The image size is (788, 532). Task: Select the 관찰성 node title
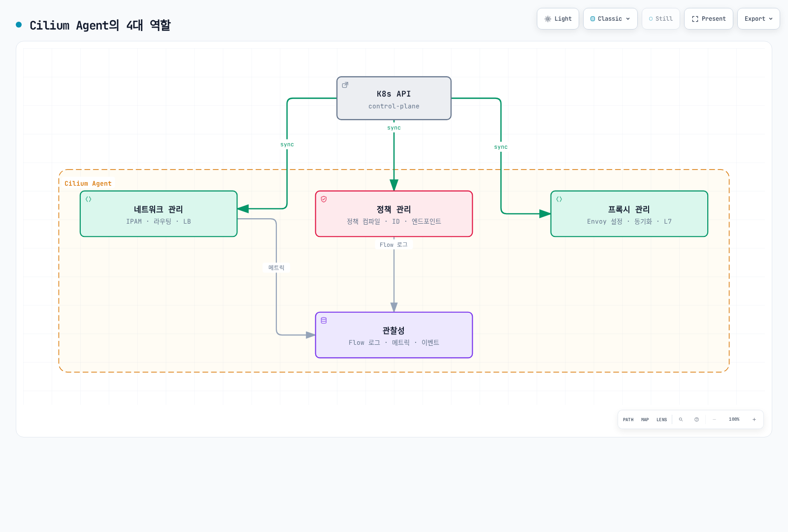point(394,331)
